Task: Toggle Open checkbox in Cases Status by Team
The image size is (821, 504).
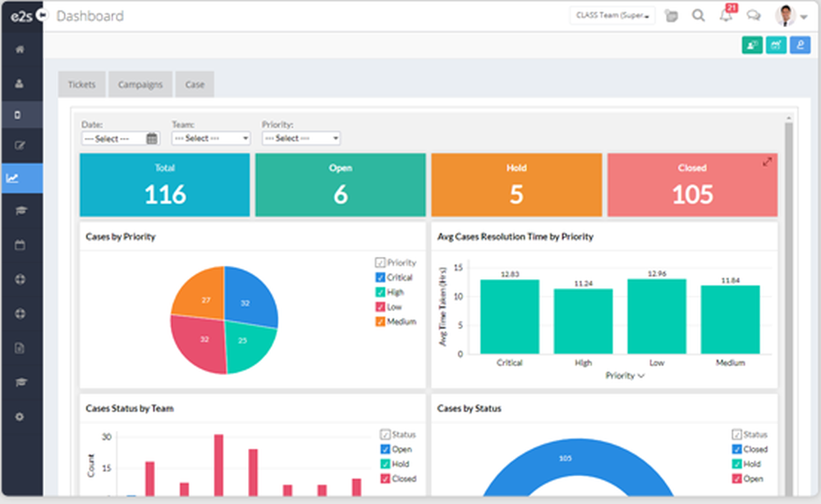Action: [385, 449]
